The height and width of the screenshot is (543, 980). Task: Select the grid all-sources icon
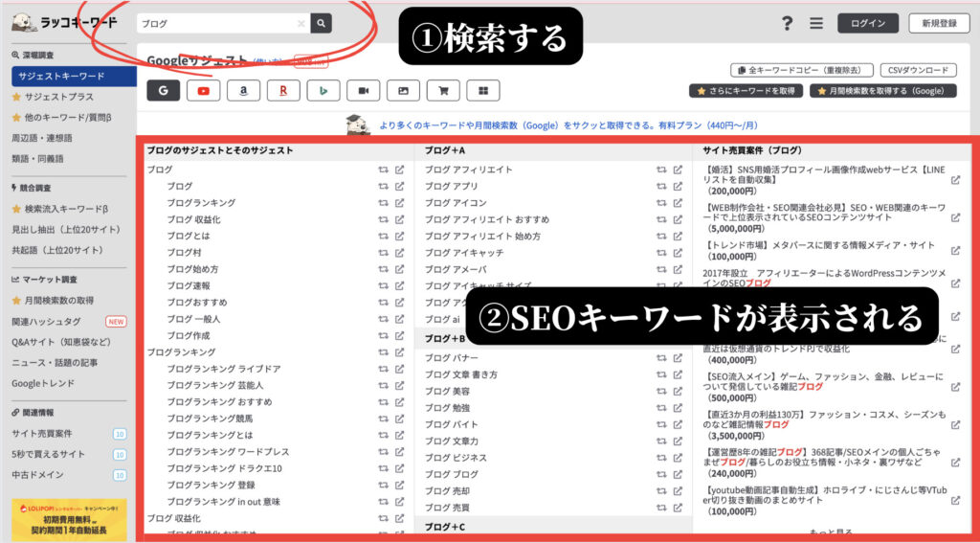coord(483,91)
